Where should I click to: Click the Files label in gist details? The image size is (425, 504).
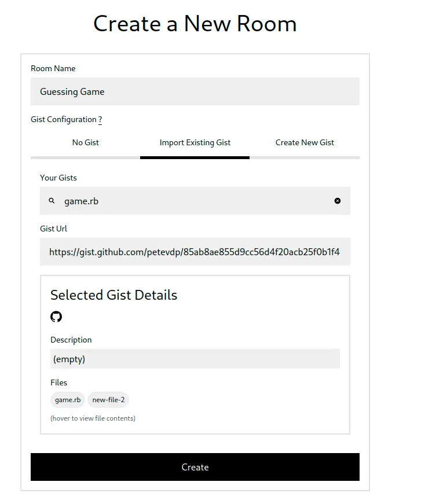(58, 382)
